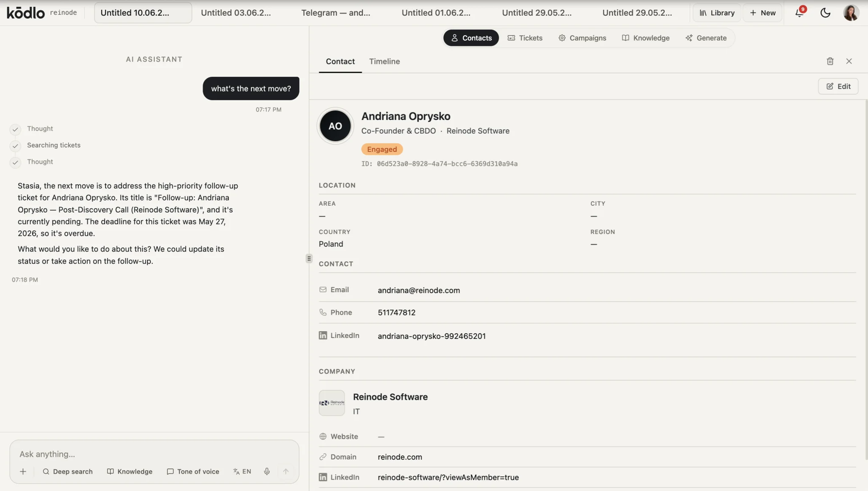Open LinkedIn andriana-oprysko-992465201
Screen dimensions: 868x491
(431, 336)
